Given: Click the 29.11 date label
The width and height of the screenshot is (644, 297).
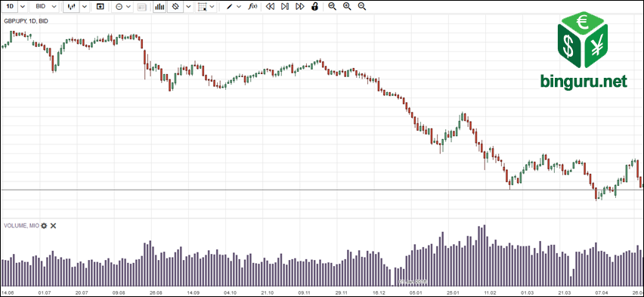Looking at the screenshot, I should [x=342, y=292].
